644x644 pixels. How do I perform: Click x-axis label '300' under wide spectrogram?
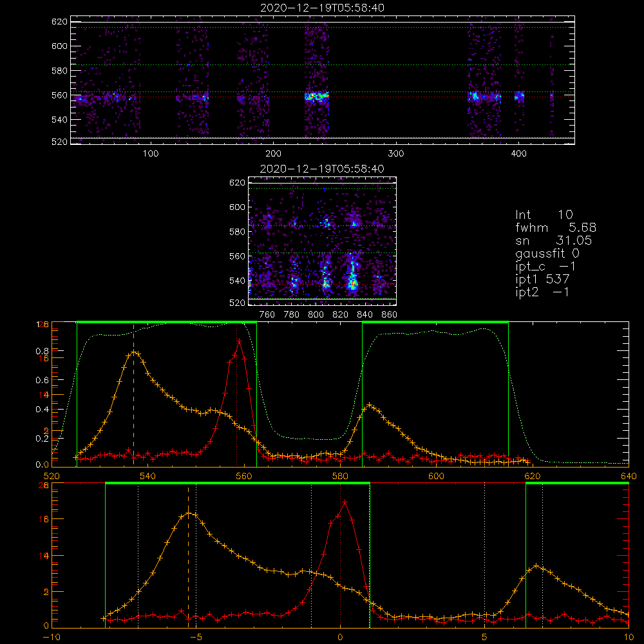pos(396,153)
